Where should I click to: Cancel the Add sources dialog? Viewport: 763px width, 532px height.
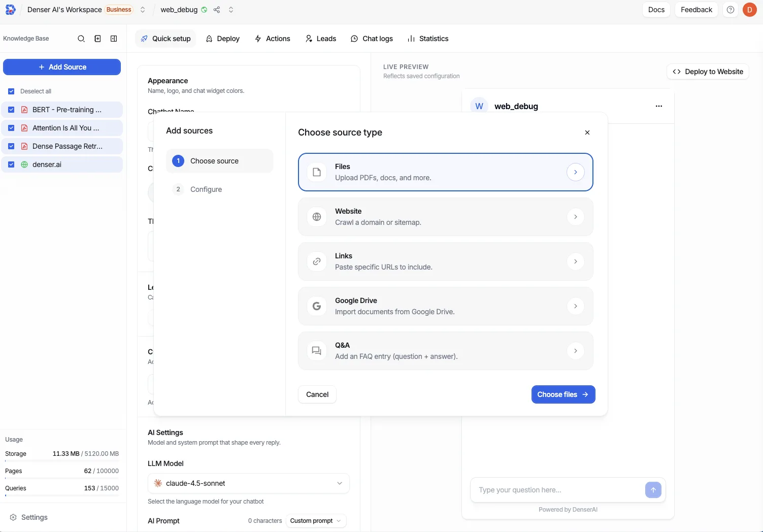click(317, 394)
